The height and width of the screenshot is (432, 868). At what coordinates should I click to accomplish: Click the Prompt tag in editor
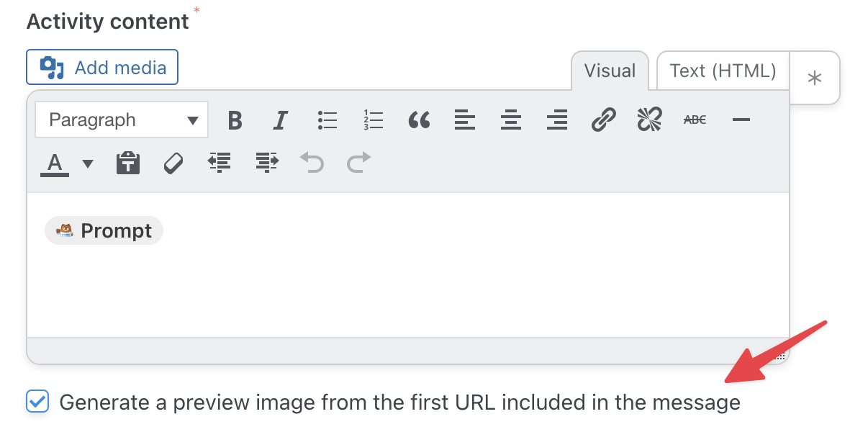tap(104, 231)
